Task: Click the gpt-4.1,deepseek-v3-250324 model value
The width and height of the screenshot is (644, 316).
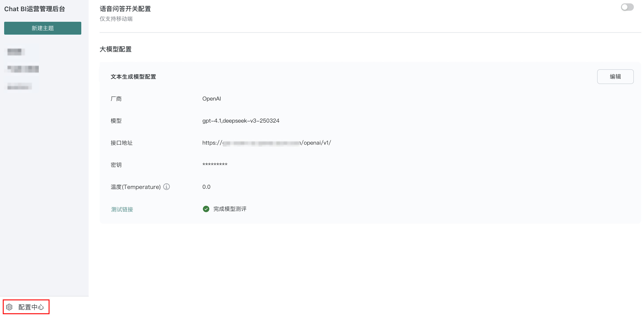Action: point(241,121)
